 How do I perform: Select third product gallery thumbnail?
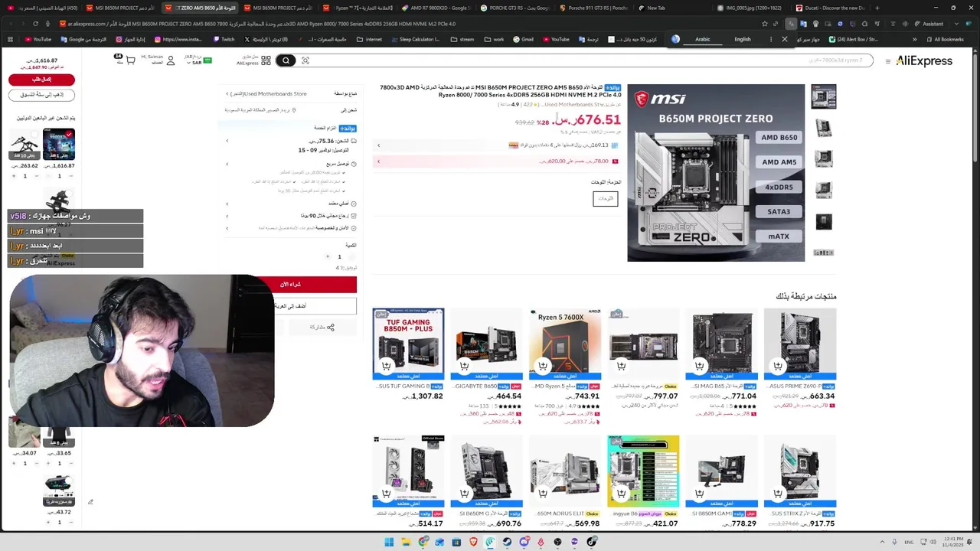pyautogui.click(x=824, y=158)
